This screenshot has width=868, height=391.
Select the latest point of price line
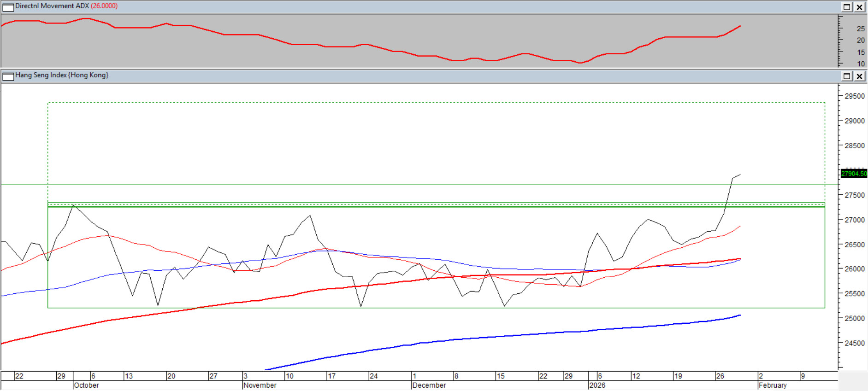click(x=740, y=175)
